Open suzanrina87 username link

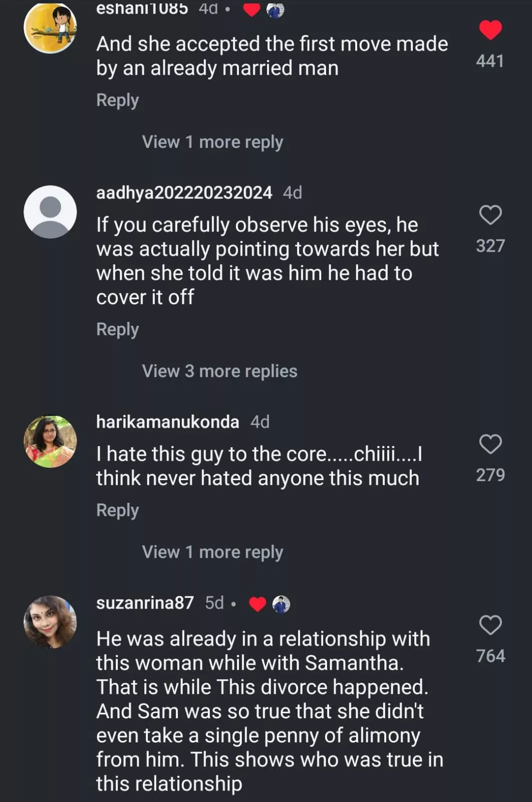tap(145, 603)
